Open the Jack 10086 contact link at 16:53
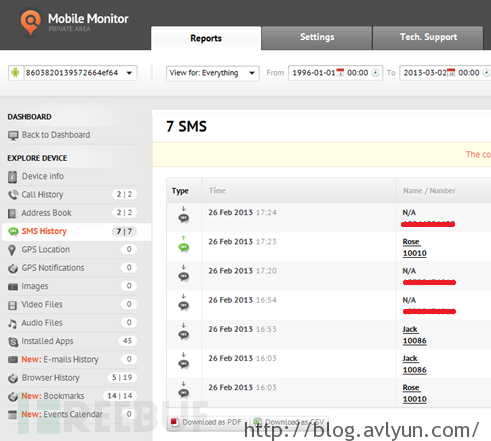This screenshot has height=441, width=491. (414, 335)
